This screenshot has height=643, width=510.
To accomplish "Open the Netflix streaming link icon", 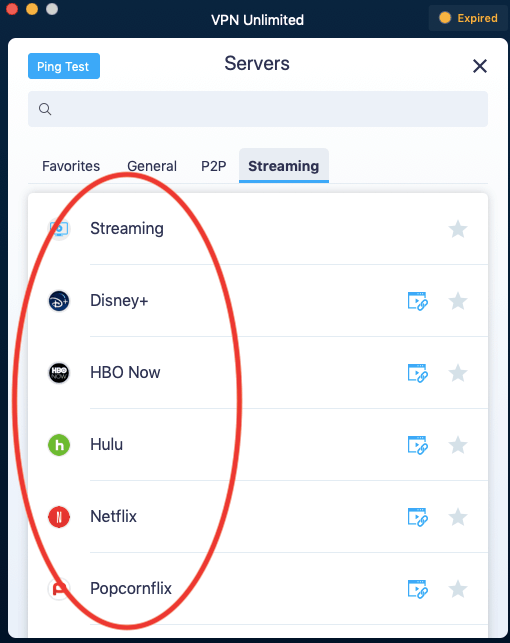I will coord(417,517).
